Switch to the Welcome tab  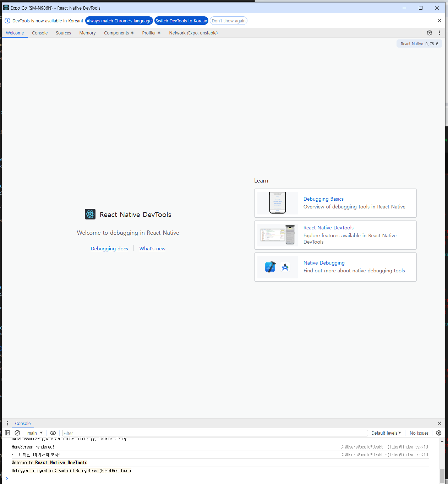(x=15, y=33)
